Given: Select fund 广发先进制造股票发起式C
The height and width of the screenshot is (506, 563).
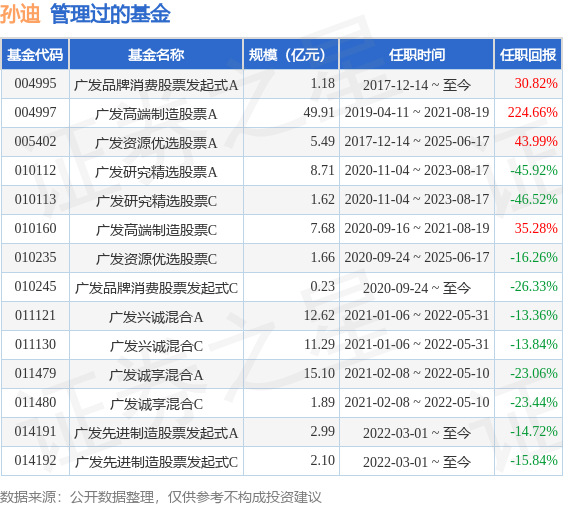Looking at the screenshot, I should click(156, 462).
